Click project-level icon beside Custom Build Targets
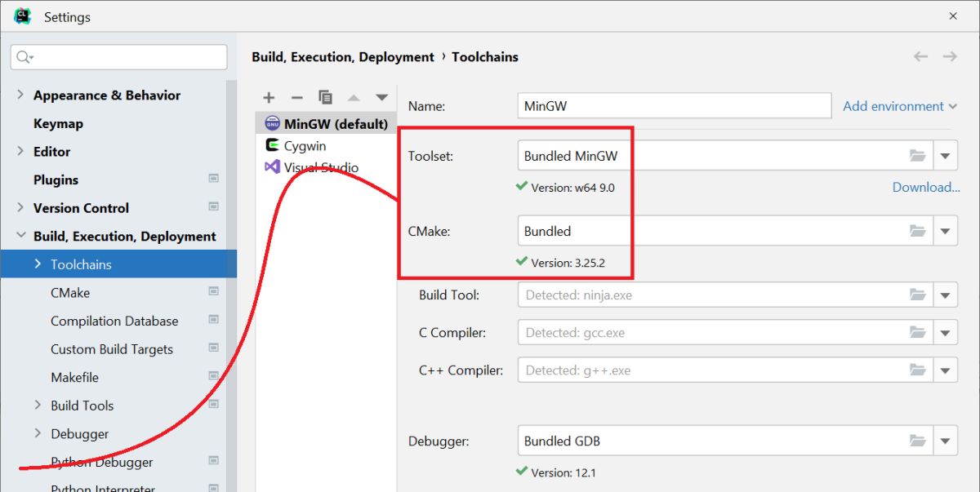Screen dimensions: 980x492 pos(213,348)
